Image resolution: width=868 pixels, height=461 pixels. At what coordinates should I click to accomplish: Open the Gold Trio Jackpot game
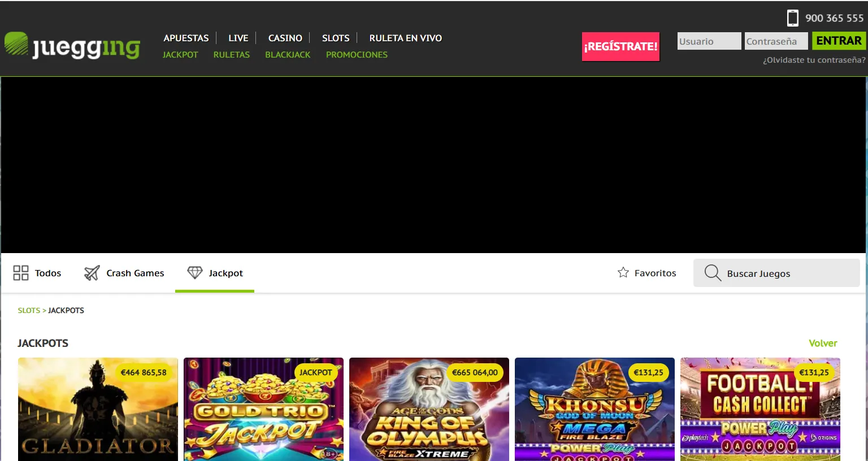[x=263, y=409]
